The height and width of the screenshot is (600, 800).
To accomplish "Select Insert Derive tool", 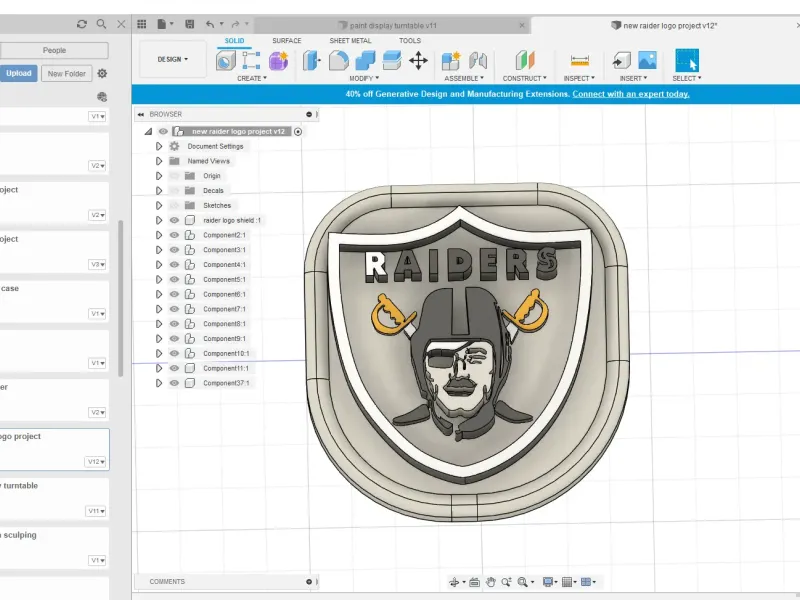I will [x=621, y=61].
